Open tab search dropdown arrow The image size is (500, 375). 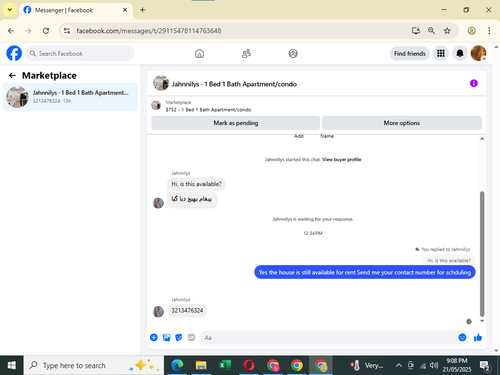click(10, 10)
